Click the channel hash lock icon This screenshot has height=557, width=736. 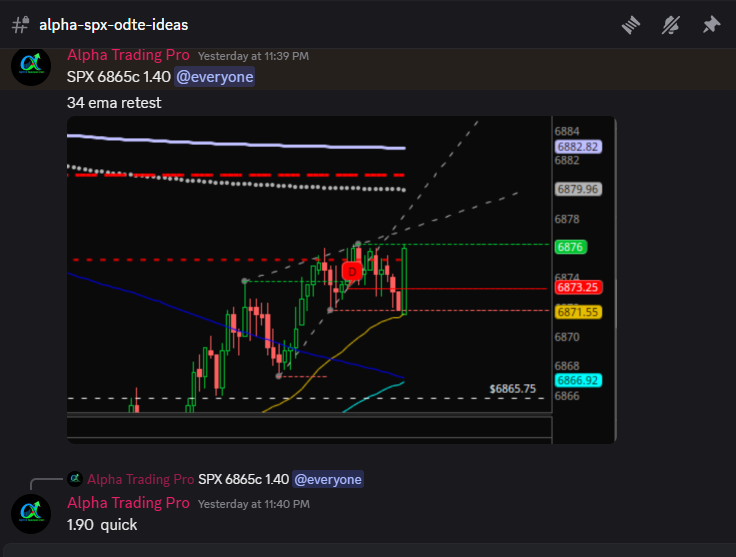(x=21, y=25)
